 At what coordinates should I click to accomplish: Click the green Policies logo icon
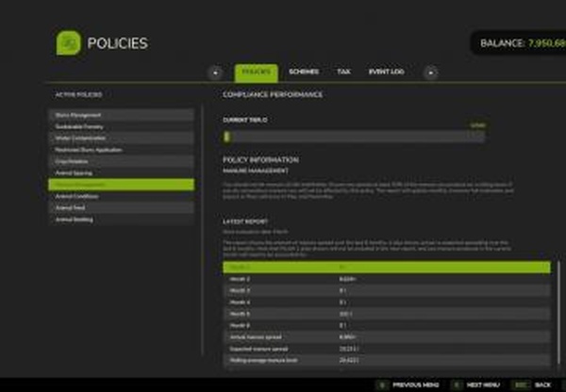pos(68,43)
